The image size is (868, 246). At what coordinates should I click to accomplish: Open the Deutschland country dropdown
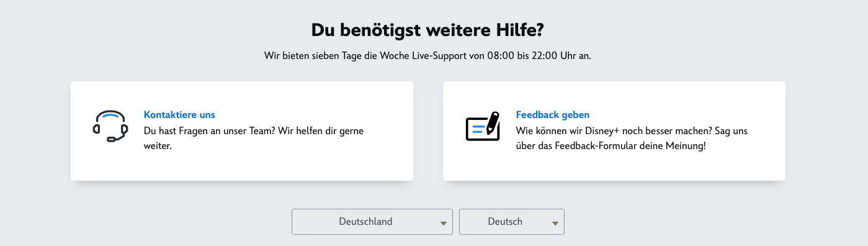pyautogui.click(x=372, y=222)
